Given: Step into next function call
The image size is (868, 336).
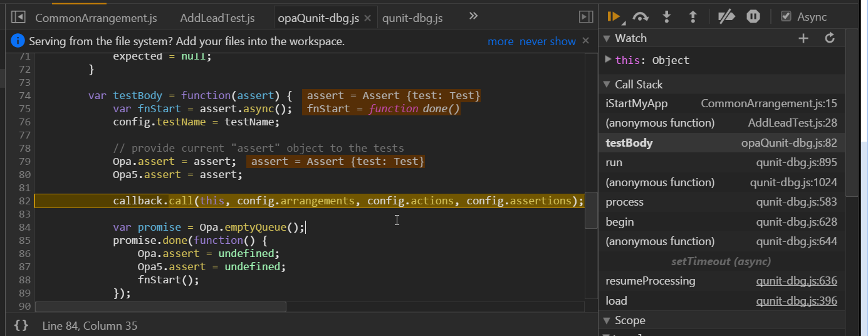Looking at the screenshot, I should (x=666, y=17).
